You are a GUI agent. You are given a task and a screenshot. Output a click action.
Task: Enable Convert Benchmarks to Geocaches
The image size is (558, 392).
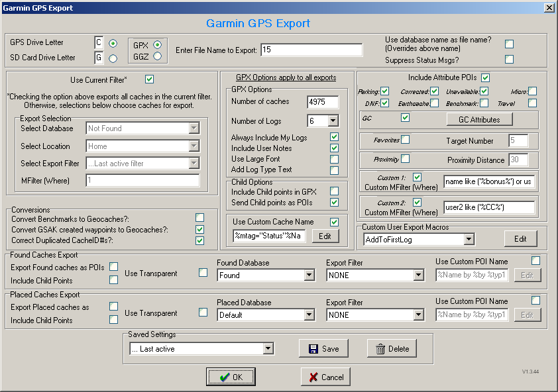(199, 217)
